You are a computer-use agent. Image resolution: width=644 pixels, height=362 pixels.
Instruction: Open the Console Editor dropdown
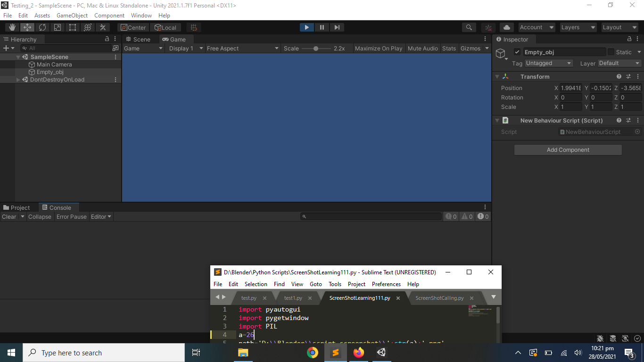pyautogui.click(x=101, y=217)
